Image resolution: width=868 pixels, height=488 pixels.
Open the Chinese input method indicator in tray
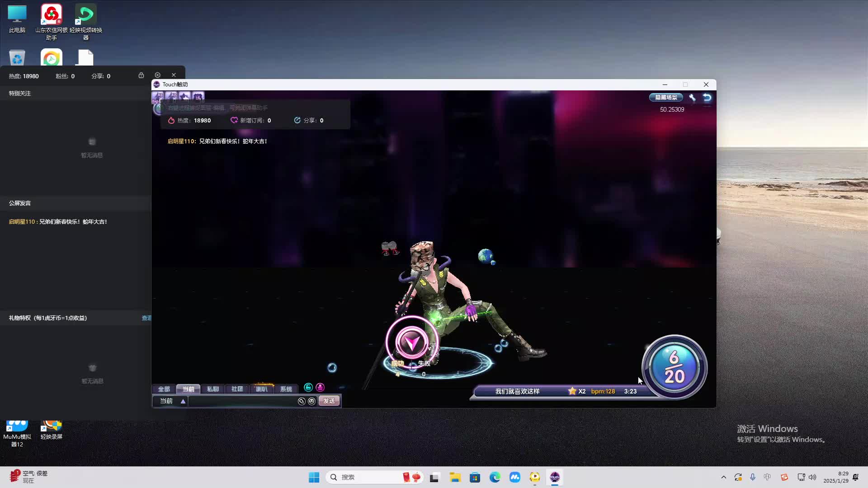click(767, 477)
